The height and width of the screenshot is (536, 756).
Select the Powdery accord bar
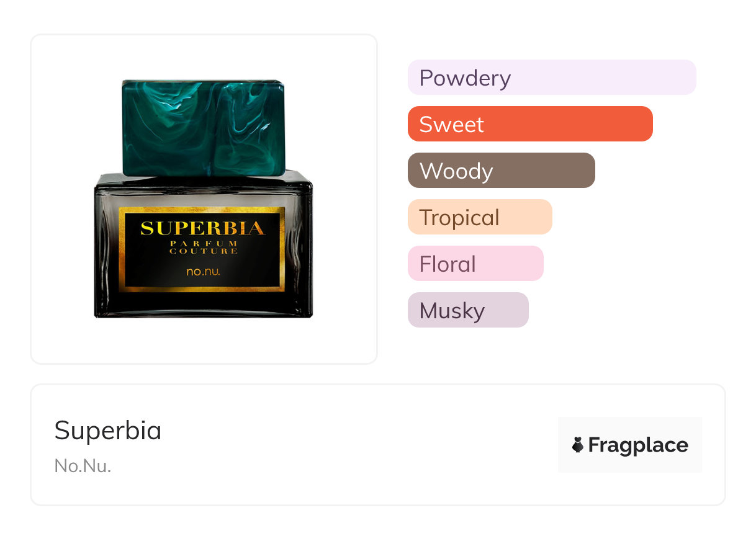click(x=551, y=78)
